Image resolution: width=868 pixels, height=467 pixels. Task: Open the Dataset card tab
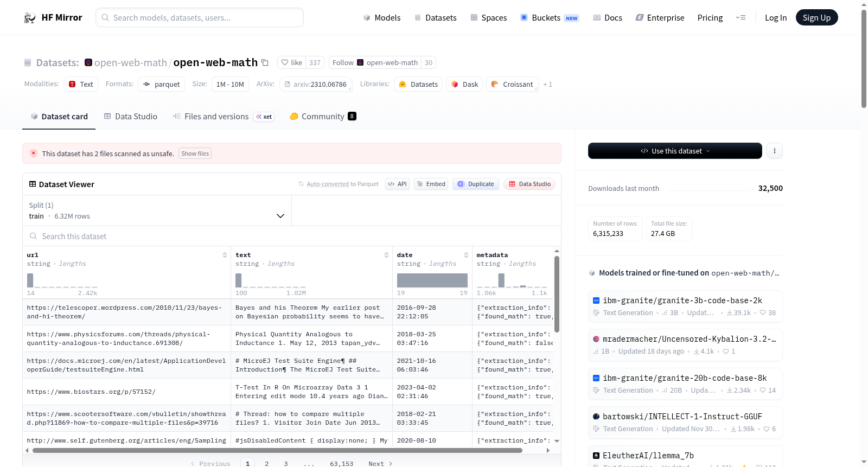59,117
